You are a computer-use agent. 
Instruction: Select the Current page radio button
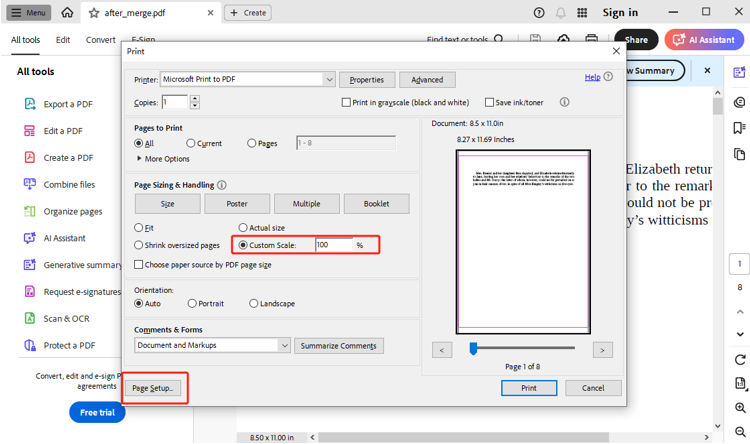190,143
